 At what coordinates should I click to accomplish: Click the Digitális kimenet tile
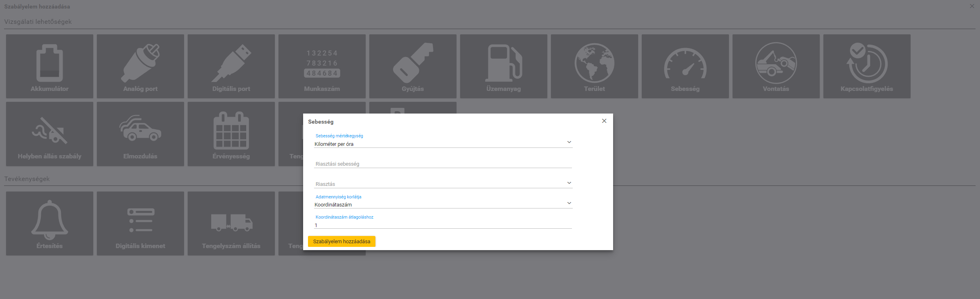pos(140,223)
